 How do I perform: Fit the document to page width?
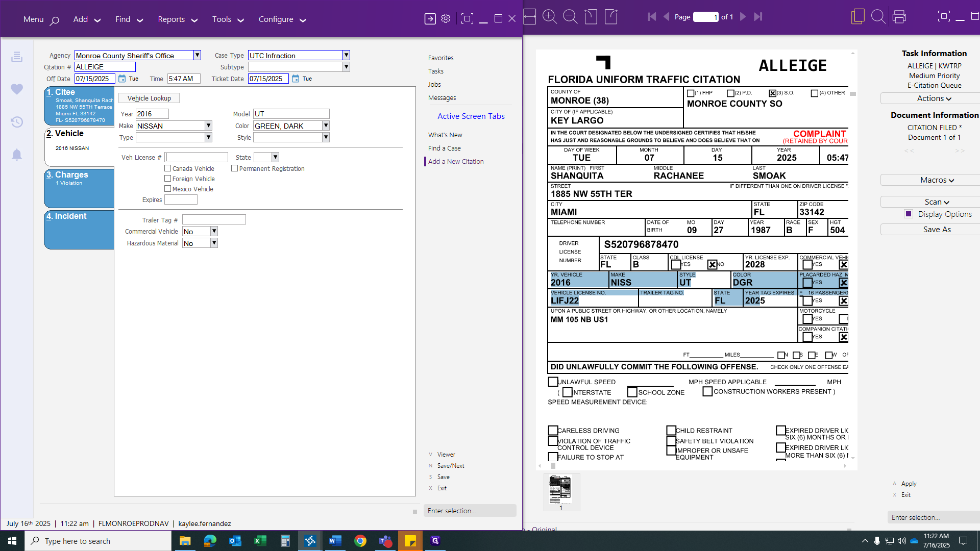coord(529,17)
